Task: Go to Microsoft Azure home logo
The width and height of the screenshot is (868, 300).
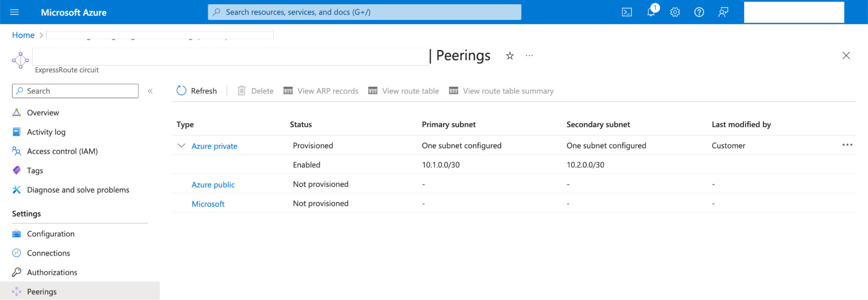Action: [x=74, y=13]
